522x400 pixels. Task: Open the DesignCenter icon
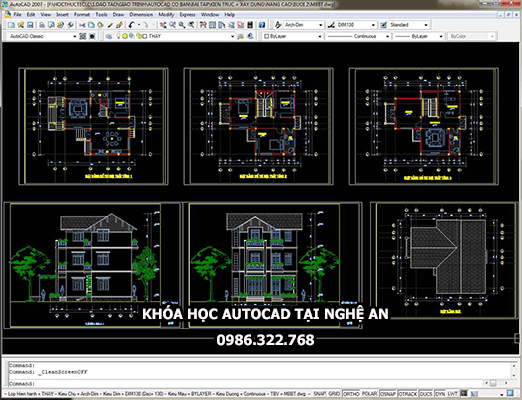(x=212, y=25)
